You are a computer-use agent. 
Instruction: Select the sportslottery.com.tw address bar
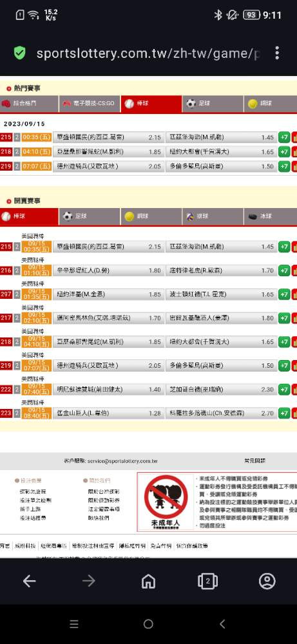[x=148, y=53]
